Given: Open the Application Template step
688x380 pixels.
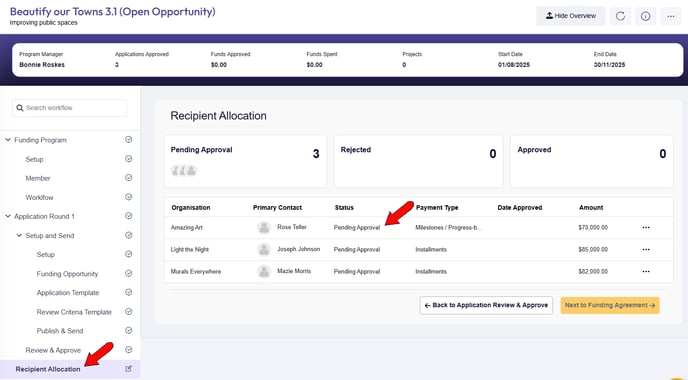Looking at the screenshot, I should point(68,293).
